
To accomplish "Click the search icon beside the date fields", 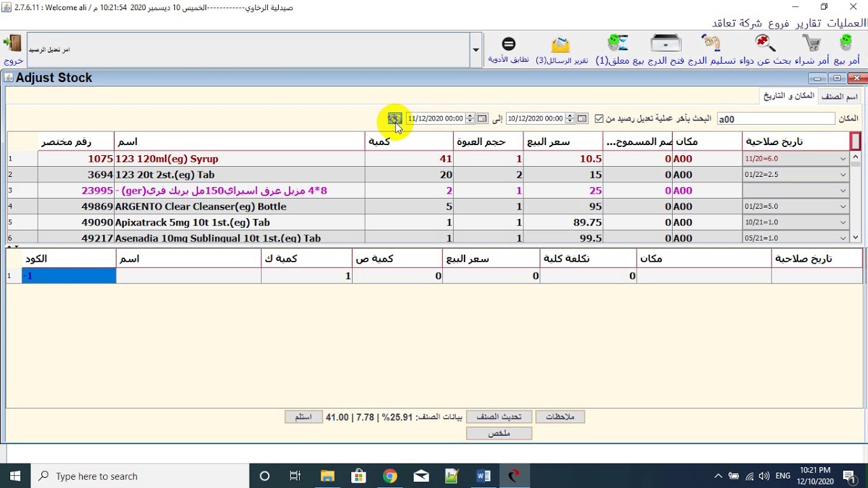I will click(395, 119).
